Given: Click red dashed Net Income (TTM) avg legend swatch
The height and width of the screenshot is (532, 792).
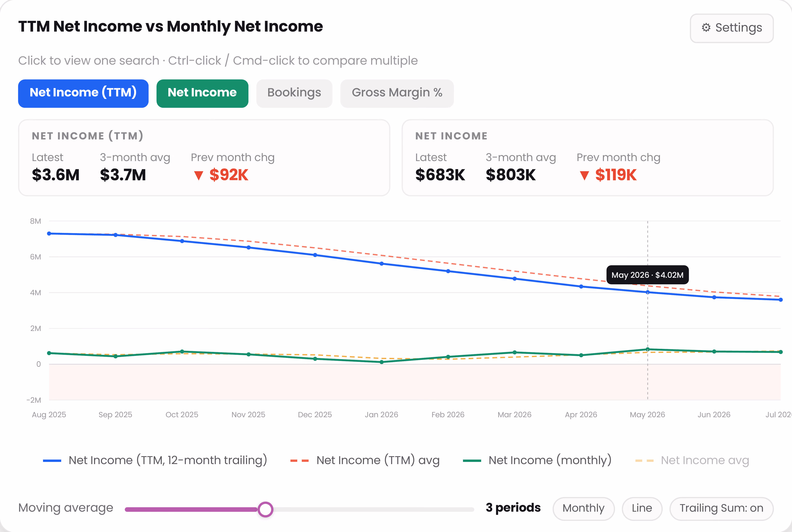Looking at the screenshot, I should pyautogui.click(x=300, y=461).
